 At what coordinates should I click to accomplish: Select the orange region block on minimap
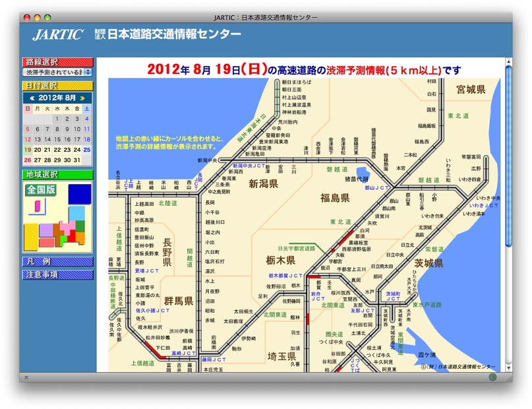[x=80, y=237]
